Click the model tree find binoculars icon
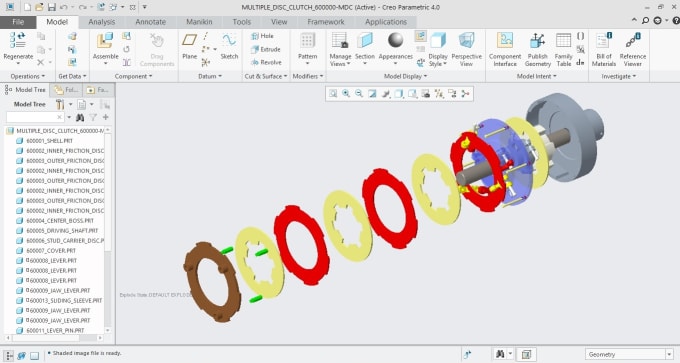Screen dimensions: 680x363 tap(80, 117)
